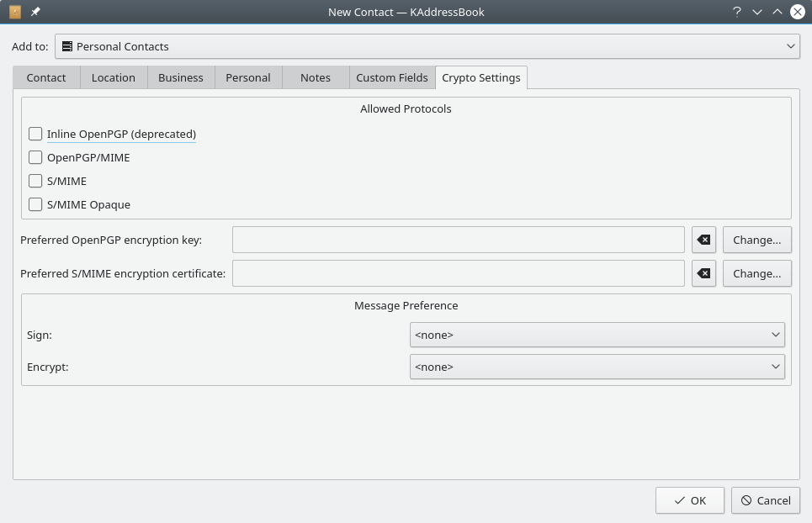This screenshot has height=523, width=812.
Task: Click the KAddressBook app icon in title bar
Action: tap(14, 12)
